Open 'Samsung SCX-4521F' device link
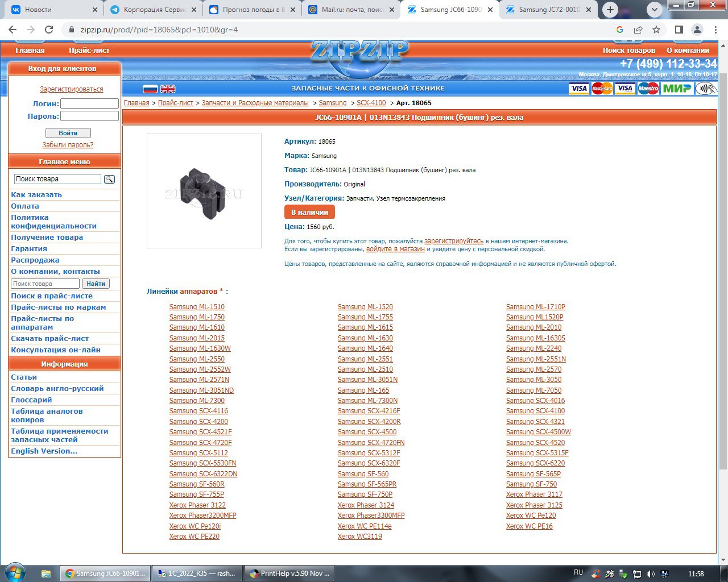Screen dimensions: 728x582 coord(200,432)
